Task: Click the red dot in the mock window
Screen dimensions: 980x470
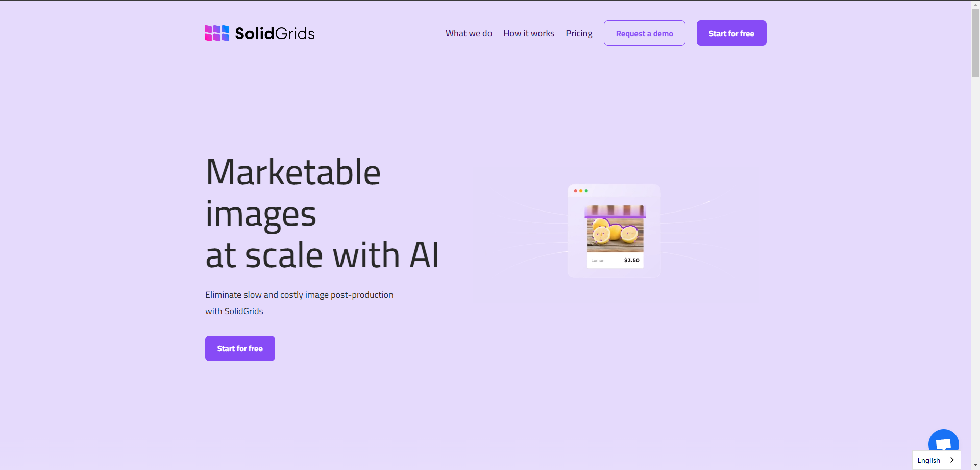Action: 575,191
